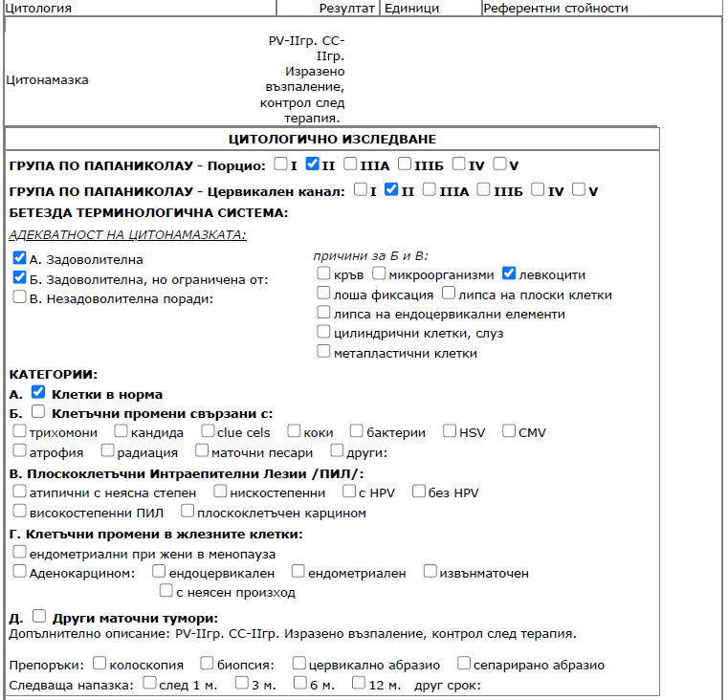Select 'колоскопия' under Препоръки
The width and height of the screenshot is (728, 700).
point(99,664)
